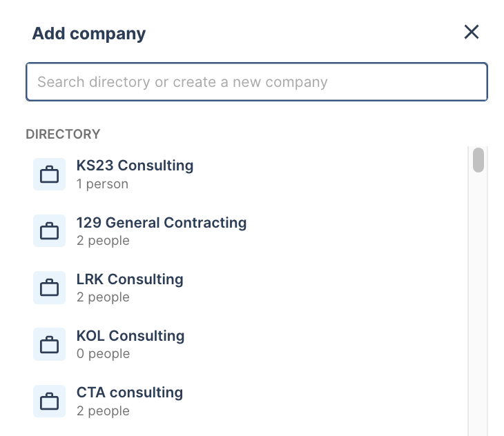Click '2 people' under 129 General Contracting
This screenshot has width=504, height=436.
(x=103, y=241)
